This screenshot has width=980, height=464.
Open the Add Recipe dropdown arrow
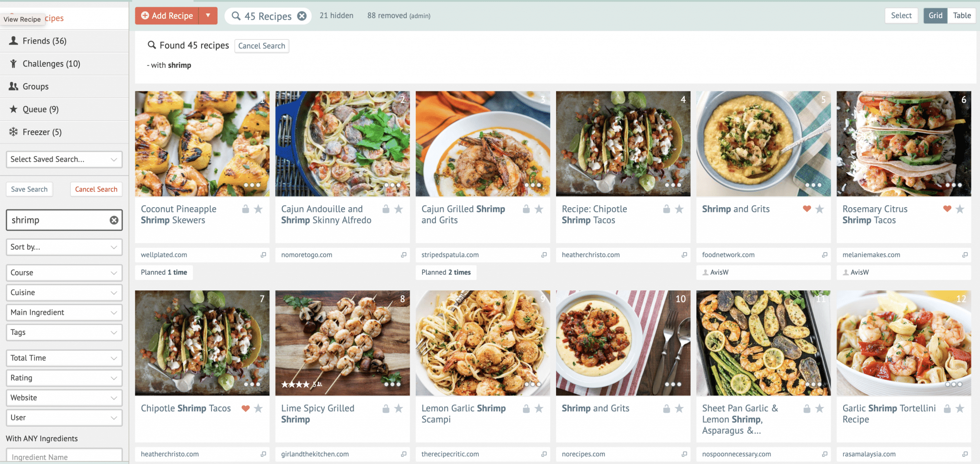(x=208, y=16)
